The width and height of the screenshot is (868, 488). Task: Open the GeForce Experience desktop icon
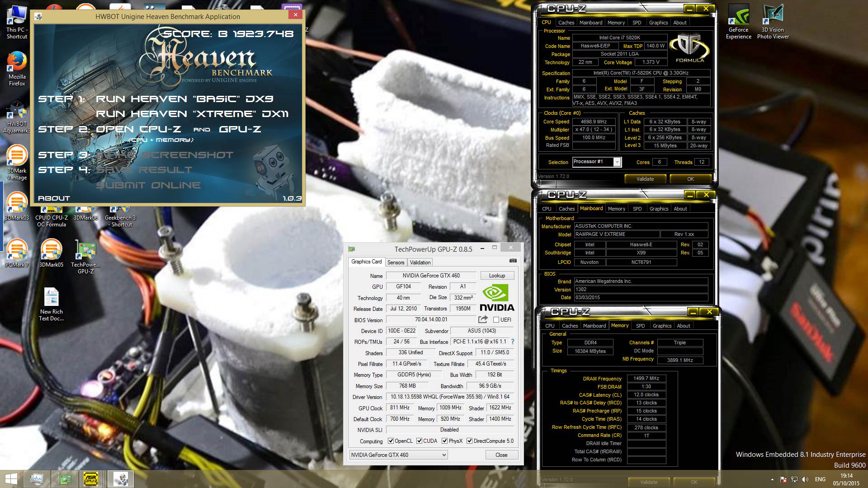click(x=738, y=22)
